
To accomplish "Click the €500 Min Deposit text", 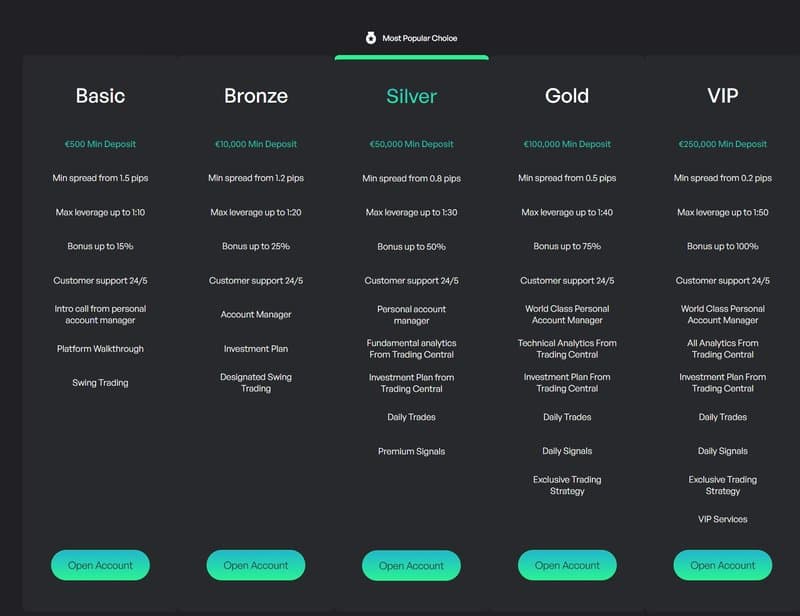I will point(101,144).
